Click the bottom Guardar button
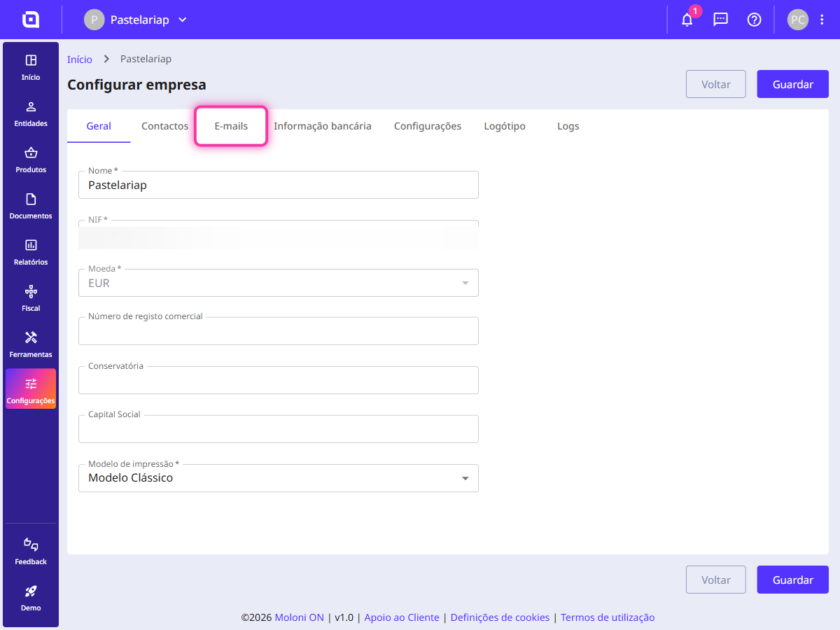840x630 pixels. coord(793,580)
